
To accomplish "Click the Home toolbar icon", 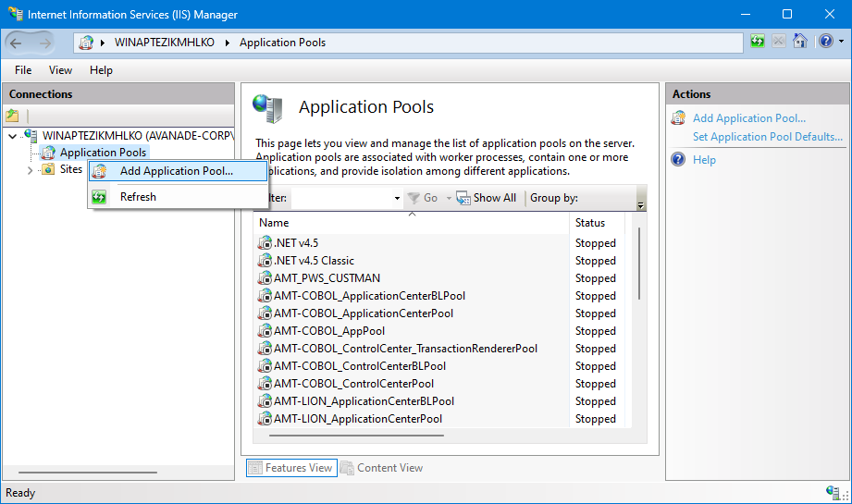I will (x=800, y=41).
